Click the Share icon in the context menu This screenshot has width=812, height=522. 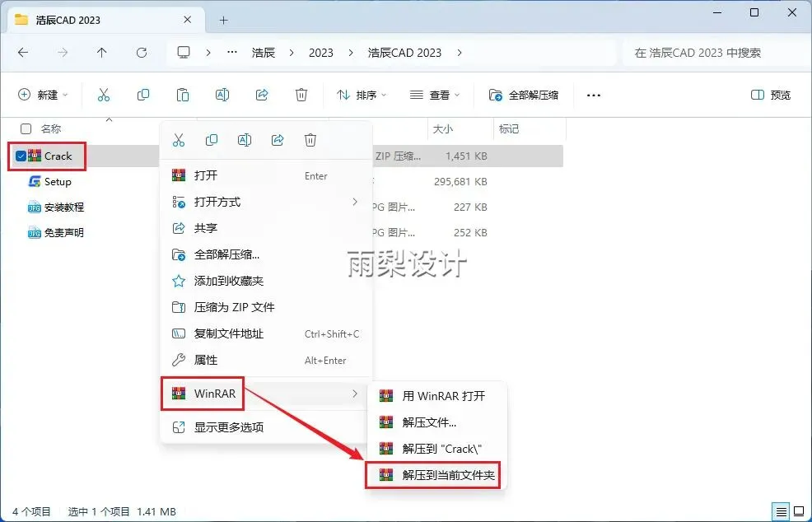tap(278, 140)
